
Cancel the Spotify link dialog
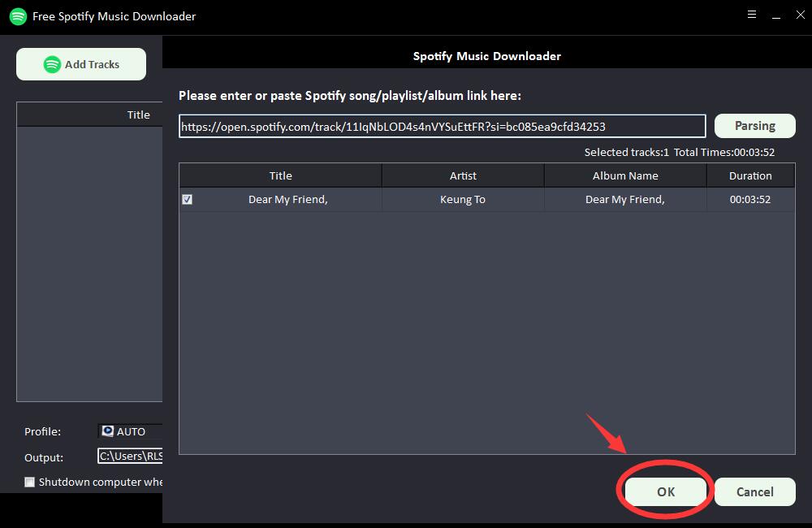point(754,491)
